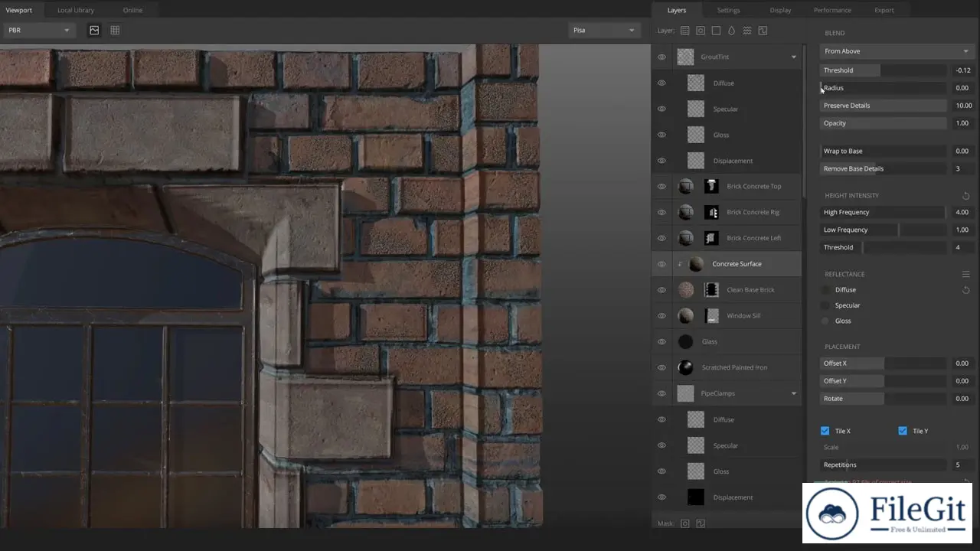Collapse the GroutTint layer group
980x551 pixels.
coord(793,57)
